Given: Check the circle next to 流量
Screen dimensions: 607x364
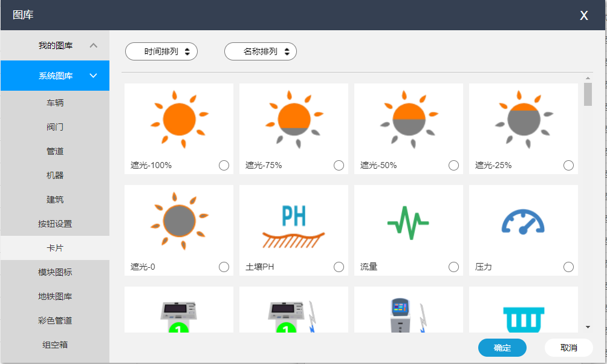Looking at the screenshot, I should coord(453,266).
